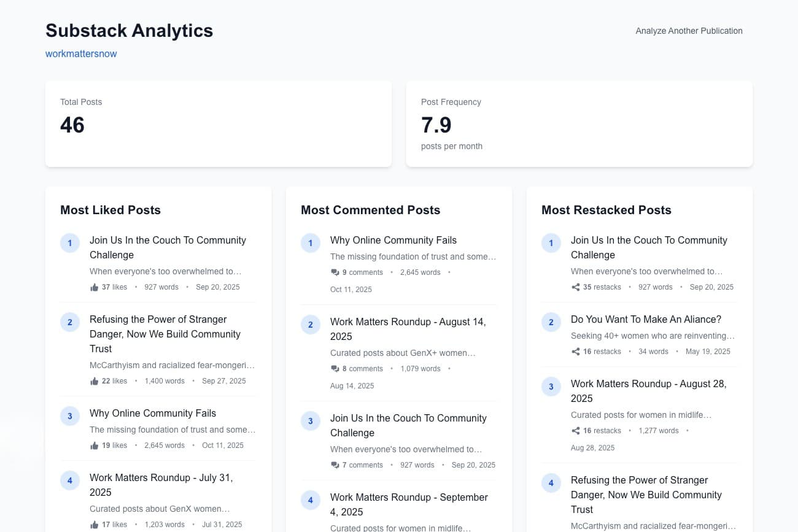Click the restack icon beside 35 restacks
Image resolution: width=798 pixels, height=532 pixels.
576,287
